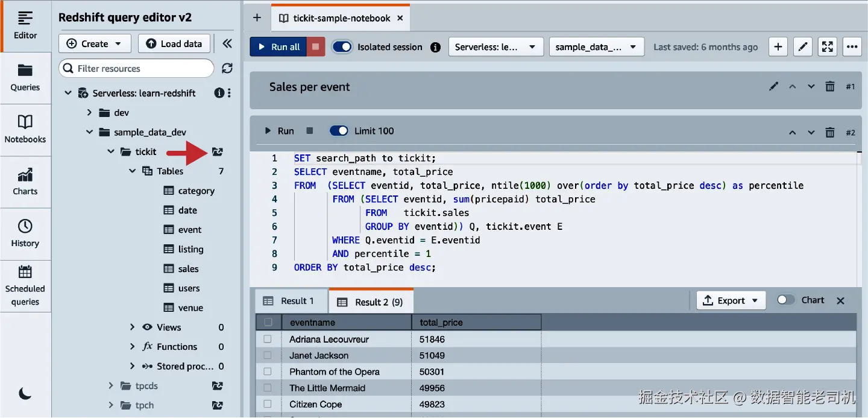
Task: Collapse the tickit schema node
Action: point(111,151)
